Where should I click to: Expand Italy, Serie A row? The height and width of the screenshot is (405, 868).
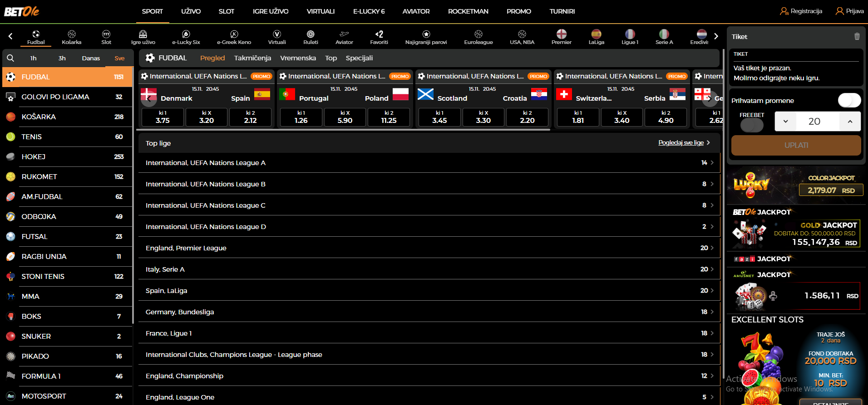429,269
